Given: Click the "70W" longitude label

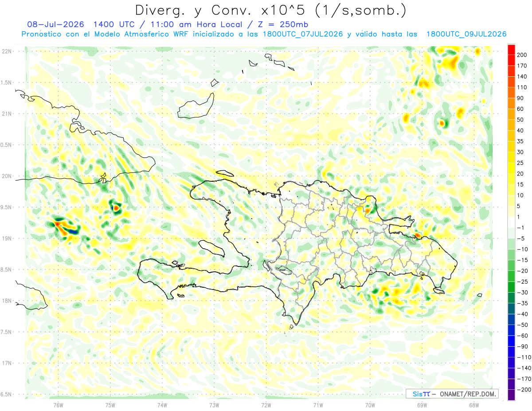Looking at the screenshot, I should click(x=370, y=405).
